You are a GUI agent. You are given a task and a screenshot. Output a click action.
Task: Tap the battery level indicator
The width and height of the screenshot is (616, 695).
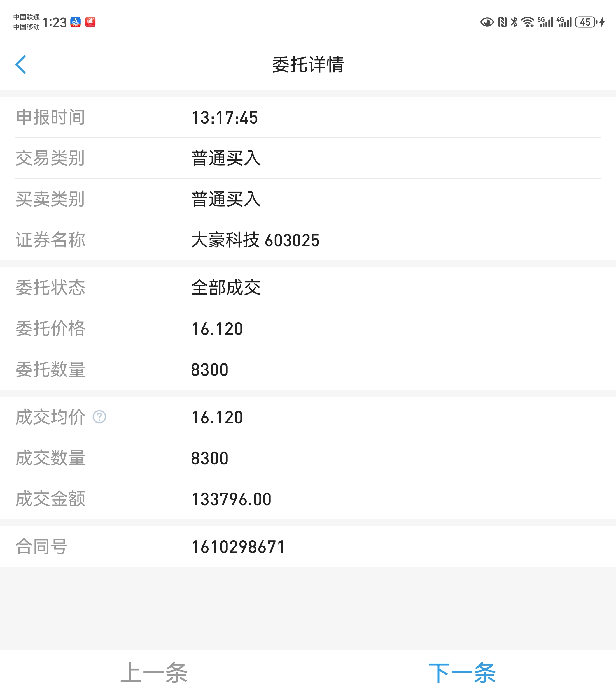(x=585, y=22)
